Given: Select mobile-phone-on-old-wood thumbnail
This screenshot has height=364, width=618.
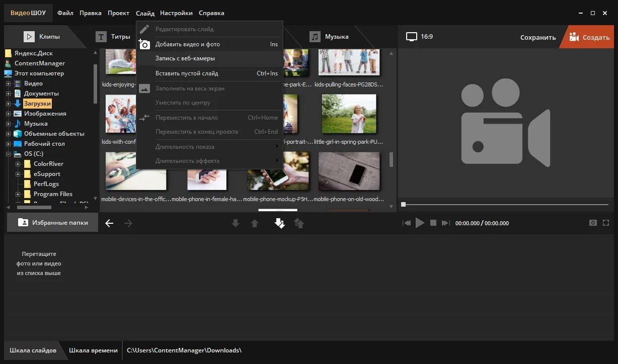Looking at the screenshot, I should (x=349, y=171).
